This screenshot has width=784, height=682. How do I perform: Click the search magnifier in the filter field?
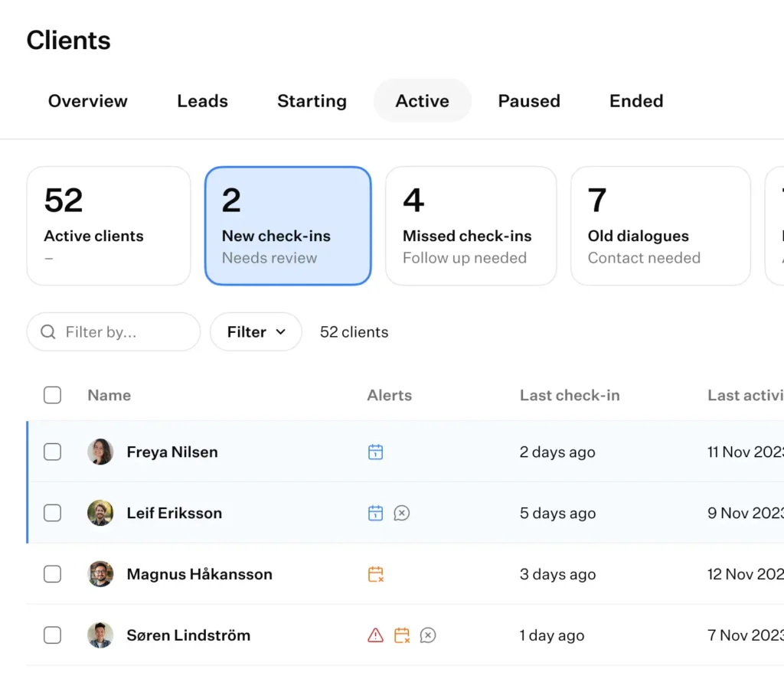tap(47, 332)
